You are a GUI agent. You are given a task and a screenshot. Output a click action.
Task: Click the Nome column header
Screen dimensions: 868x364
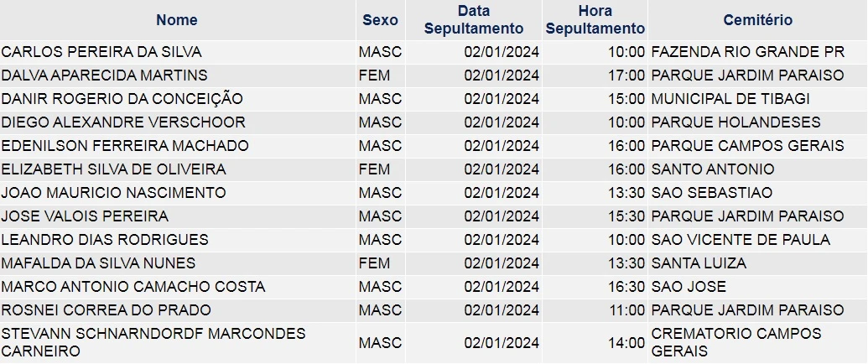pos(177,20)
